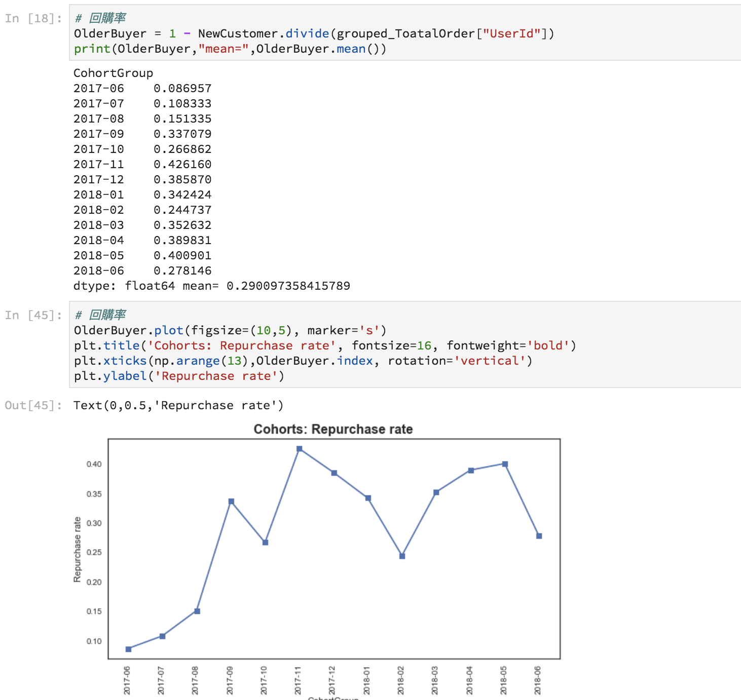Click the 0.20 y-axis tick label
Image resolution: width=741 pixels, height=700 pixels.
[x=94, y=582]
